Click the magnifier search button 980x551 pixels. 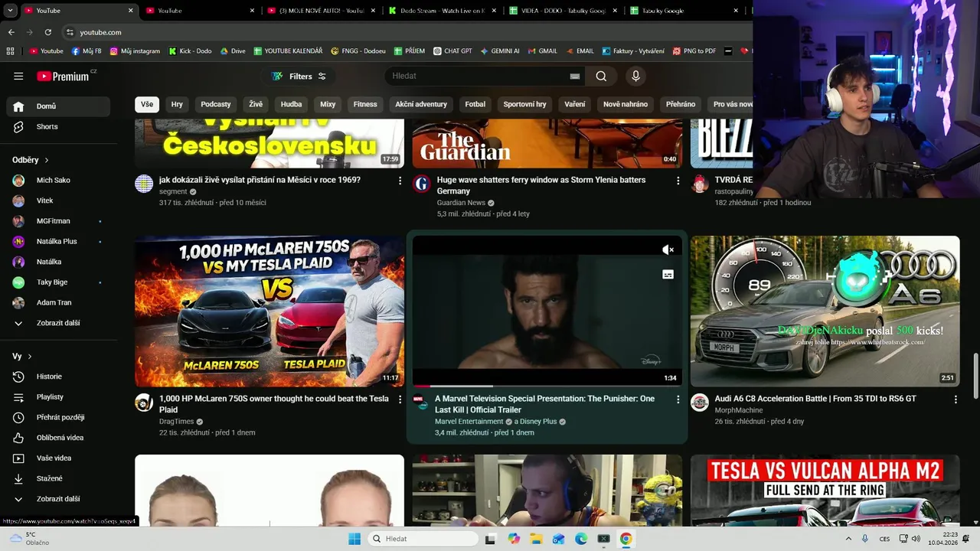(601, 76)
